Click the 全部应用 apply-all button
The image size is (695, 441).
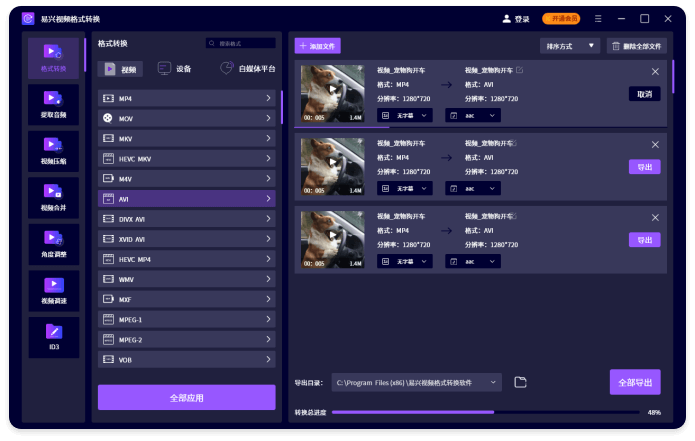pyautogui.click(x=187, y=398)
